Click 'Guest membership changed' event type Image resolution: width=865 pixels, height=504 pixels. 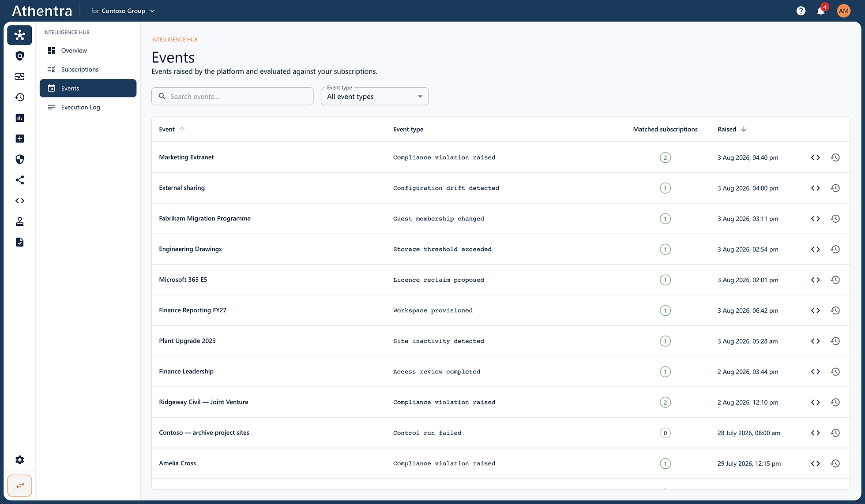click(439, 219)
